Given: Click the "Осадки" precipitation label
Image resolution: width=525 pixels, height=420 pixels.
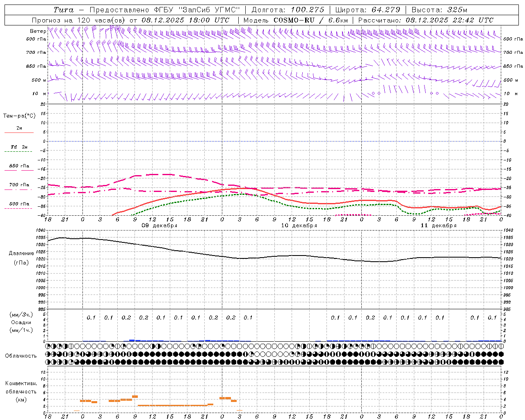Looking at the screenshot, I should pos(21,322).
